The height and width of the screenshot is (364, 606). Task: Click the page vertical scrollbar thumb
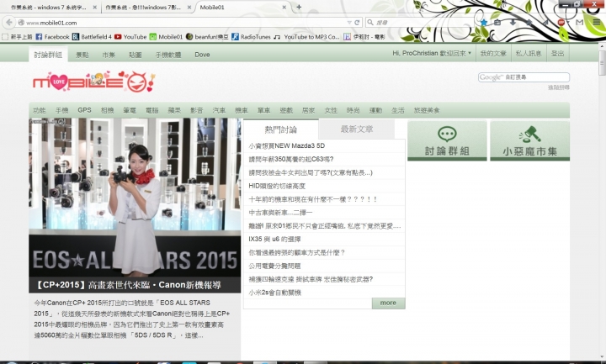[x=602, y=61]
